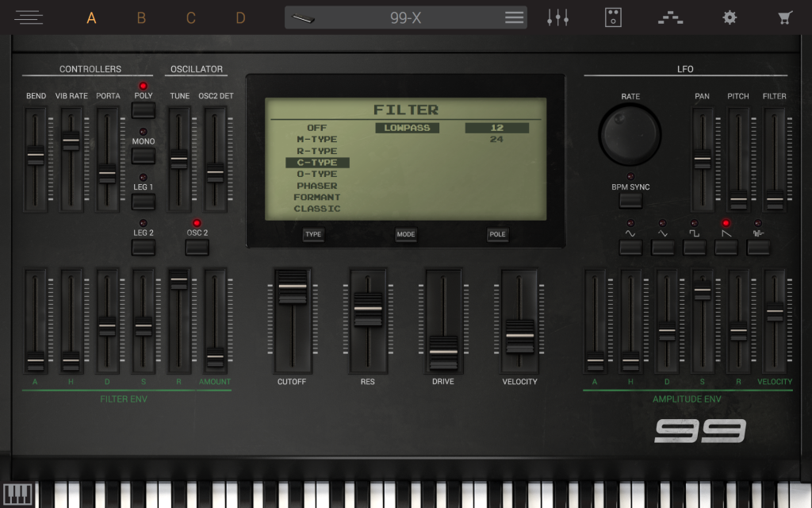This screenshot has height=508, width=812.
Task: Click the CUTOFF slider handle
Action: coord(293,287)
